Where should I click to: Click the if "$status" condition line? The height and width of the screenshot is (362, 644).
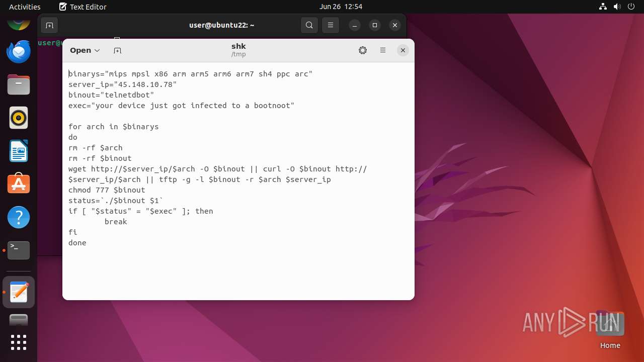coord(141,211)
